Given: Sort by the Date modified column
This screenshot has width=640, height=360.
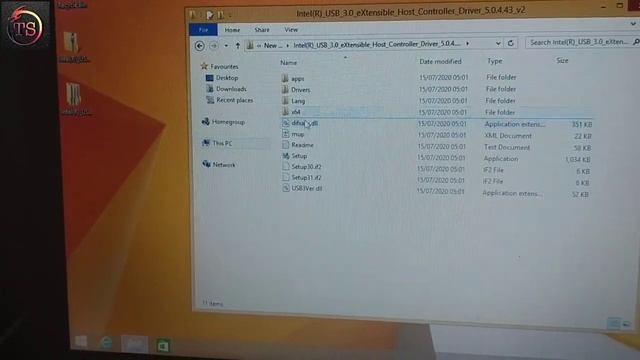Looking at the screenshot, I should (440, 62).
